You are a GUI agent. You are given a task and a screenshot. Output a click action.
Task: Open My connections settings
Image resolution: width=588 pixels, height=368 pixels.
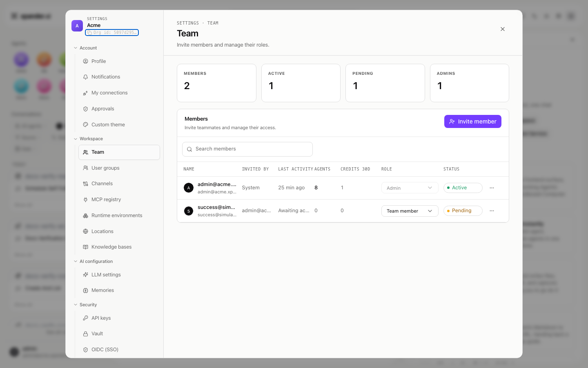(x=119, y=93)
